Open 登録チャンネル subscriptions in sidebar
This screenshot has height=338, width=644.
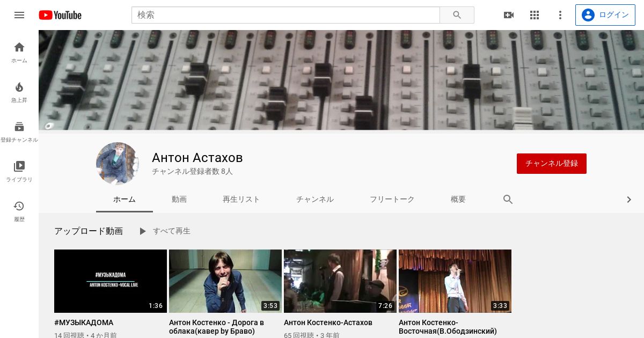19,132
